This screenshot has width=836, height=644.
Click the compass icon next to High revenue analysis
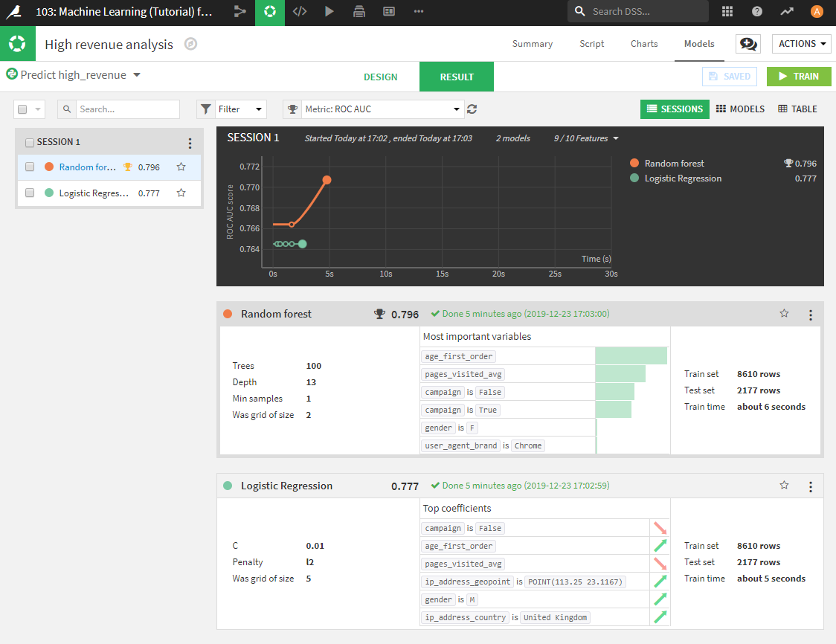[190, 44]
